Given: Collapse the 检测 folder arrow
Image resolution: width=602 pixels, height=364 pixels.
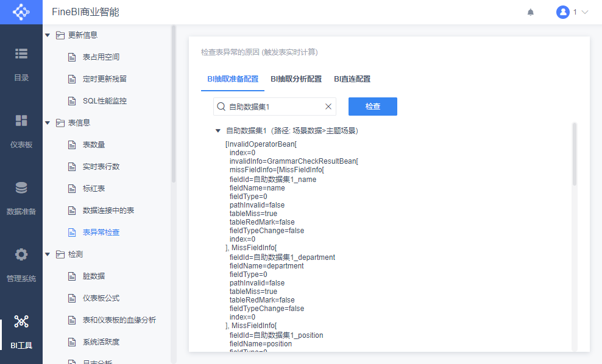Looking at the screenshot, I should pyautogui.click(x=48, y=254).
